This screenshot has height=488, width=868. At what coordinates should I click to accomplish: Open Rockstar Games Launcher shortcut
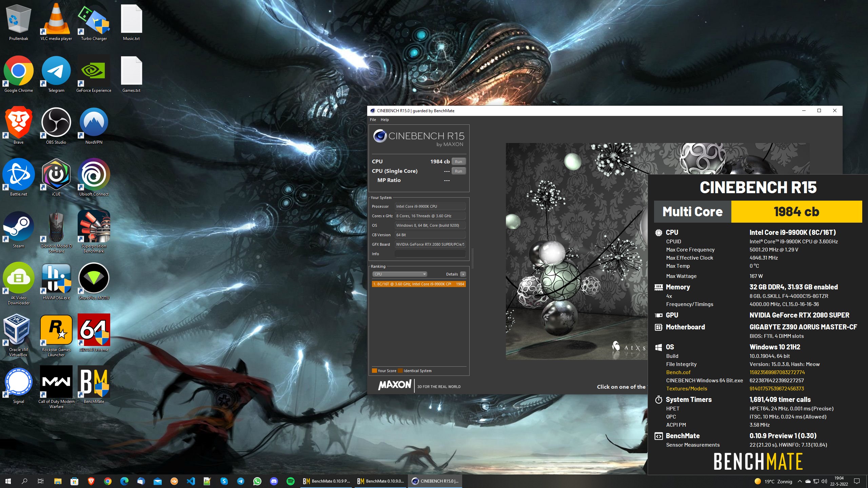coord(56,335)
